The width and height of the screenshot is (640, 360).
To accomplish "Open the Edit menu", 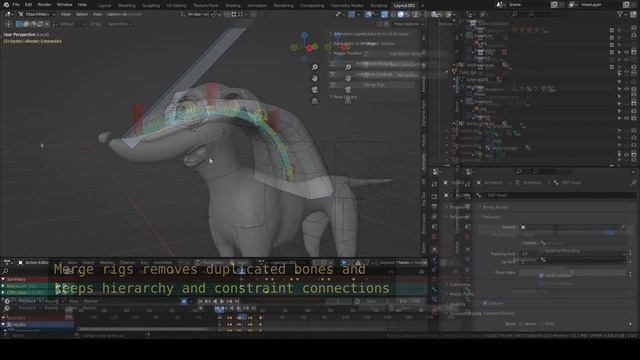I will 28,5.
